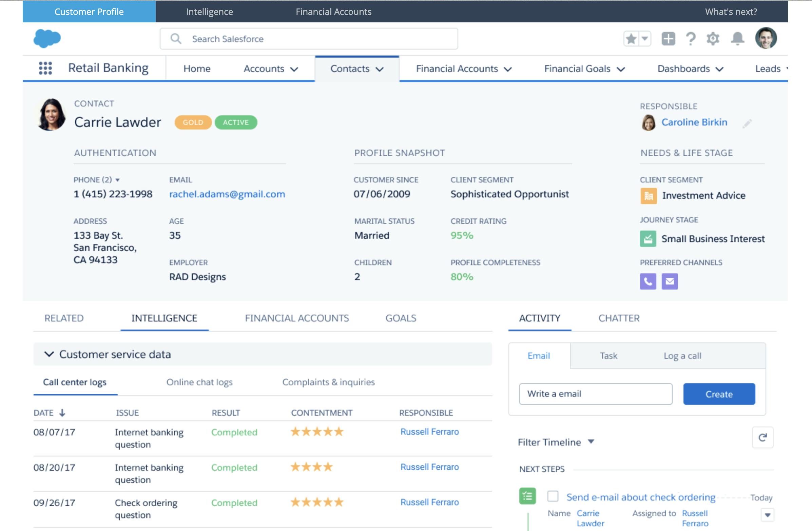Click the star rating for 09/26/17 row
812x531 pixels.
click(x=317, y=502)
